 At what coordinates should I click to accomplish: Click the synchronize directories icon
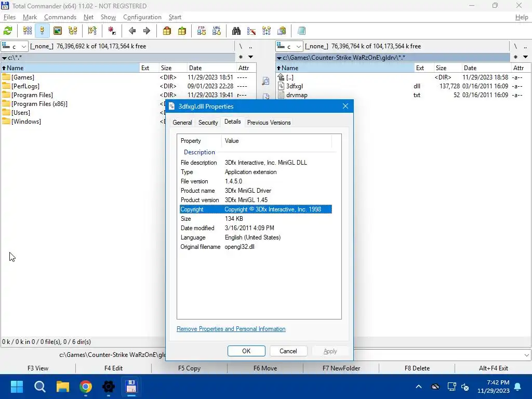pos(267,31)
